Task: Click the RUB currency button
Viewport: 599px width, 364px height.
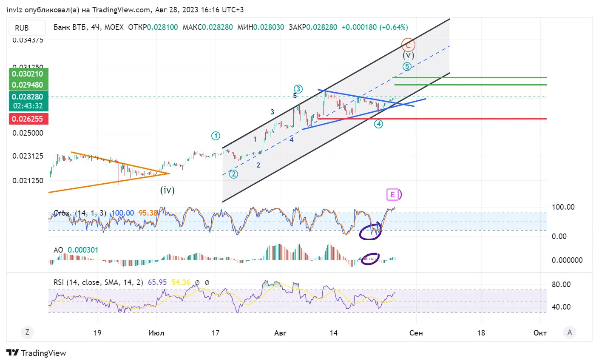Action: 26,28
